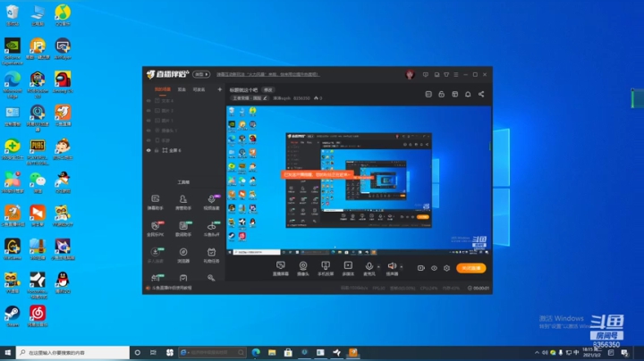Open the list icon left of the padlock
Viewport: 644px width, 361px height.
pyautogui.click(x=428, y=95)
